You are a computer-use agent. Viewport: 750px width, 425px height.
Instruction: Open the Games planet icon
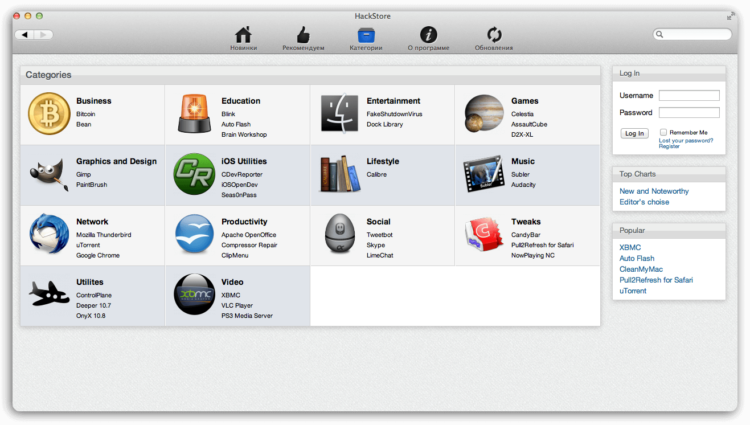coord(484,113)
